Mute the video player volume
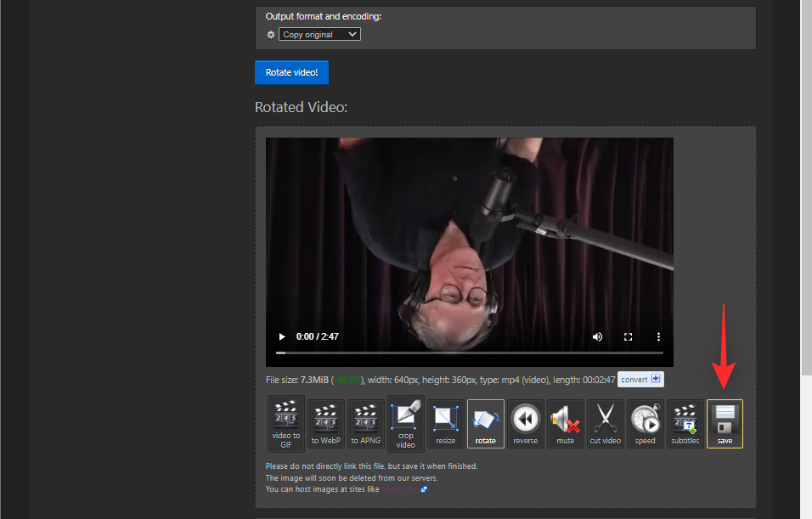The image size is (812, 519). pos(597,336)
